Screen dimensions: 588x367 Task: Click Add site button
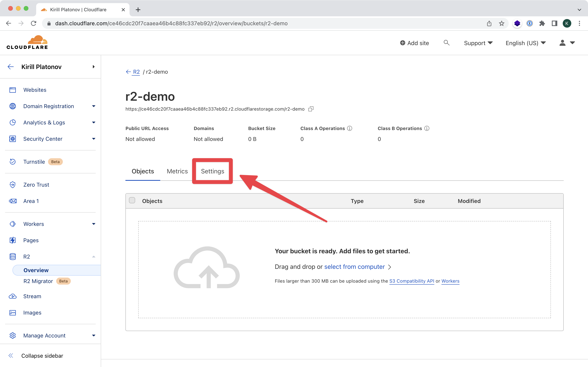pos(414,43)
